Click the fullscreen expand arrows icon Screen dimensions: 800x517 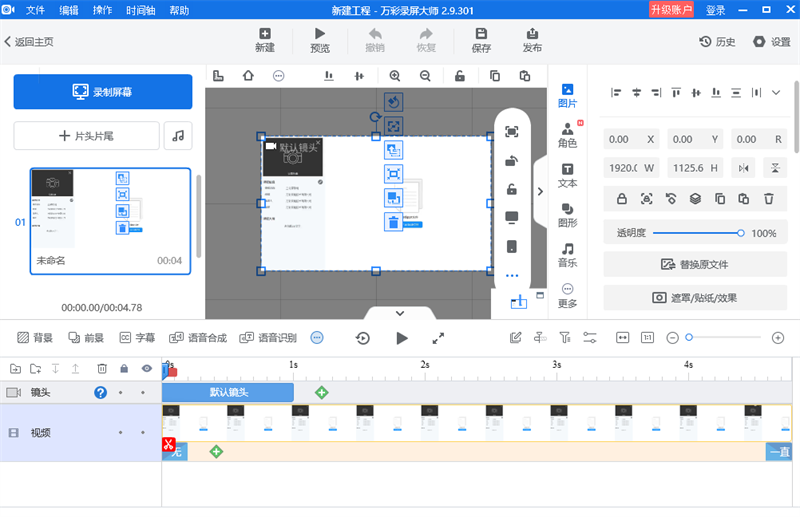(438, 338)
